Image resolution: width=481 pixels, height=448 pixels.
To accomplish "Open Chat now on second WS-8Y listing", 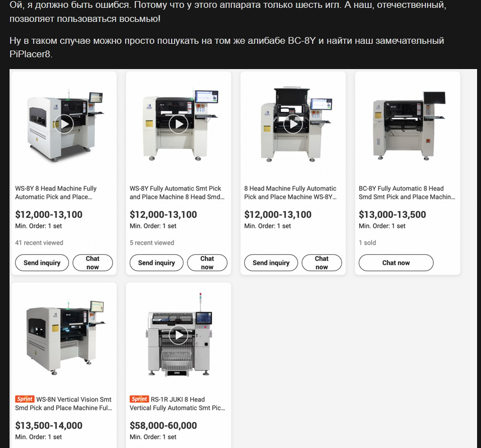I will click(207, 263).
